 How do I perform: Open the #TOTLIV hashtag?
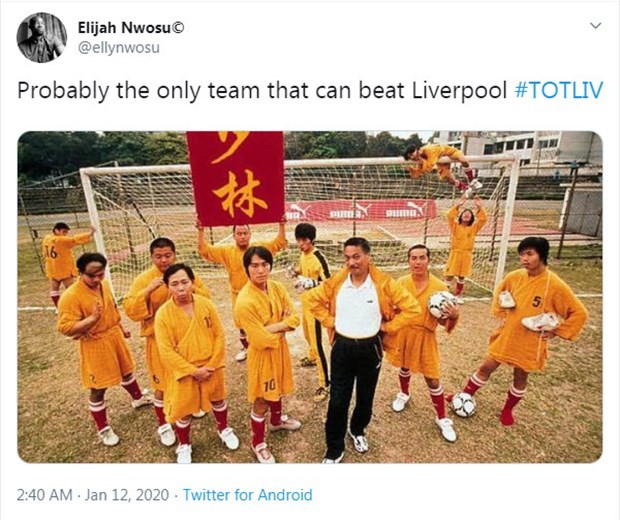click(559, 90)
